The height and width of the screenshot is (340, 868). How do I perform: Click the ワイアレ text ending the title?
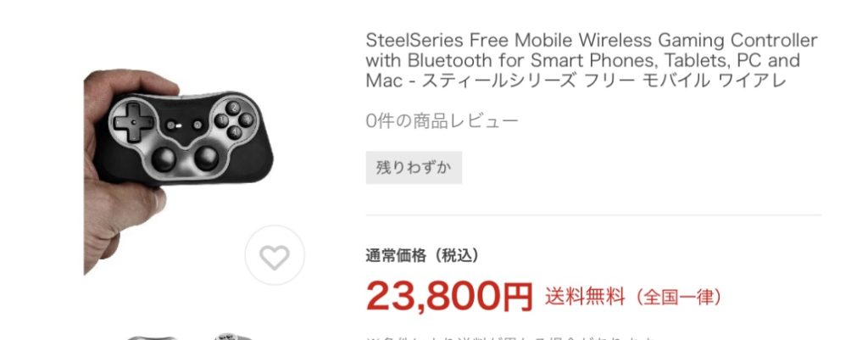tap(752, 81)
